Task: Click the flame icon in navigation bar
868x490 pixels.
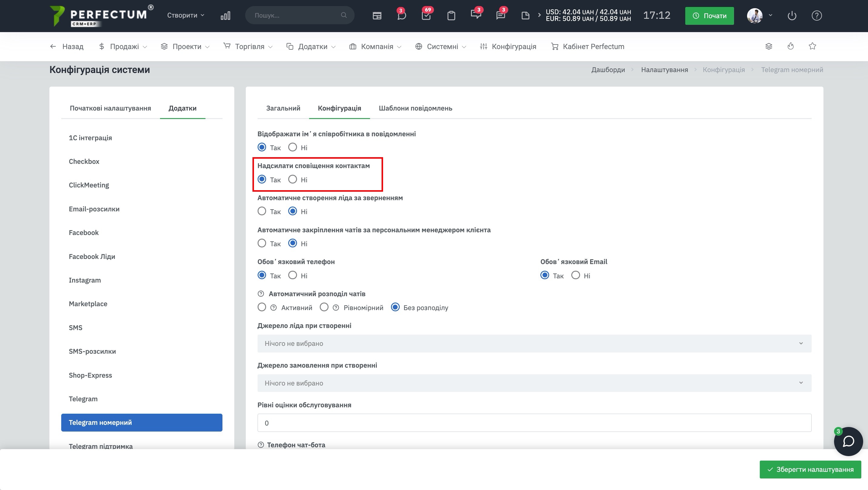Action: click(x=790, y=46)
